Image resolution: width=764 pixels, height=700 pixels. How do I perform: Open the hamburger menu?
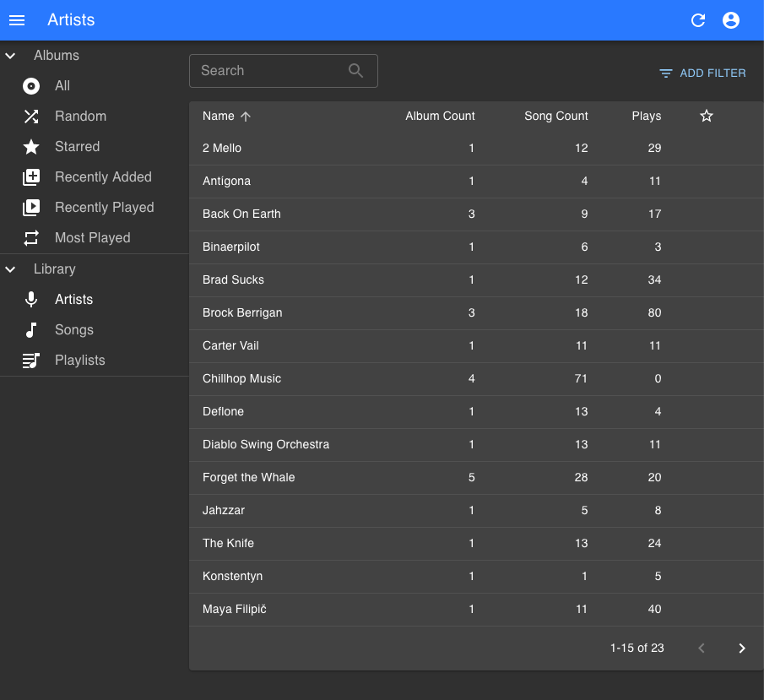[17, 20]
